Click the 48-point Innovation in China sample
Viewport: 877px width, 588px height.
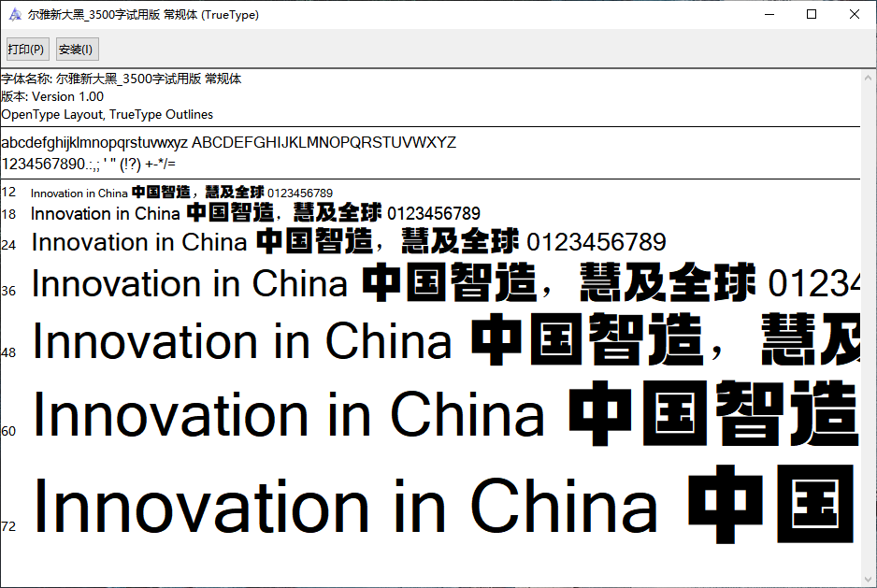coord(446,340)
